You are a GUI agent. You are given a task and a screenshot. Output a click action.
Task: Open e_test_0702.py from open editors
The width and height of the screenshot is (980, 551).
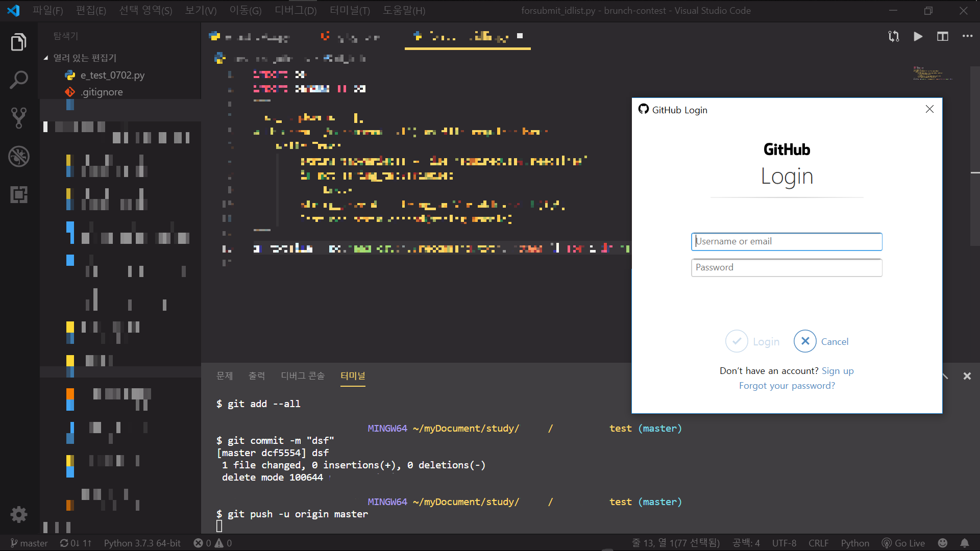(x=112, y=75)
